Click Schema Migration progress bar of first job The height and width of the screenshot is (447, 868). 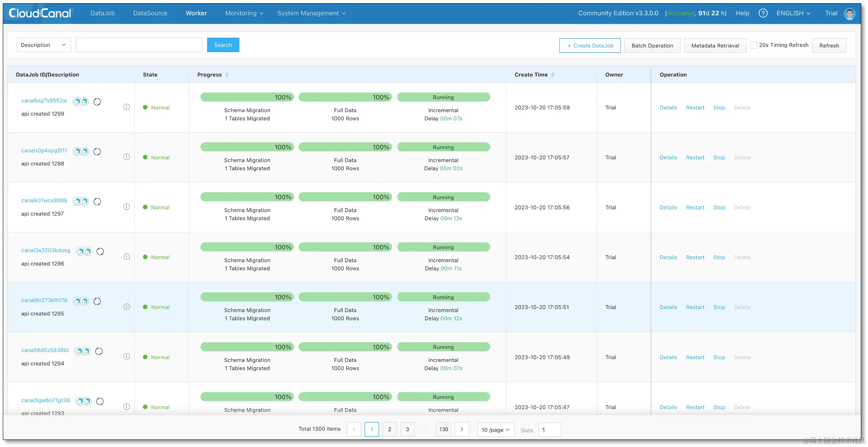[247, 97]
